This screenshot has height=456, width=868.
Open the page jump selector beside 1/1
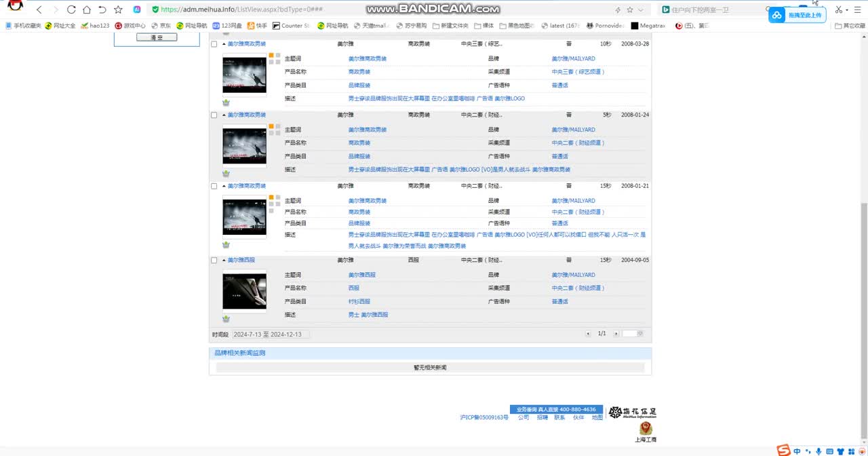tap(633, 333)
